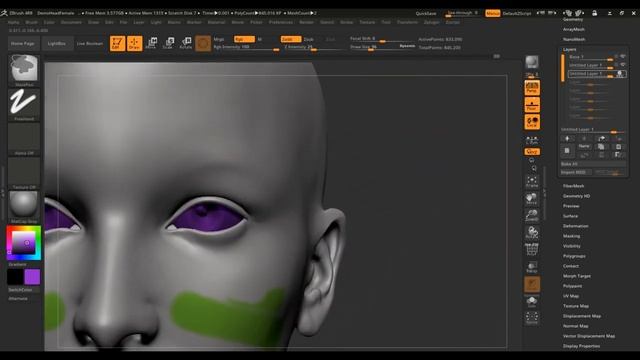
Task: Toggle visibility eye of first layer
Action: [x=623, y=56]
